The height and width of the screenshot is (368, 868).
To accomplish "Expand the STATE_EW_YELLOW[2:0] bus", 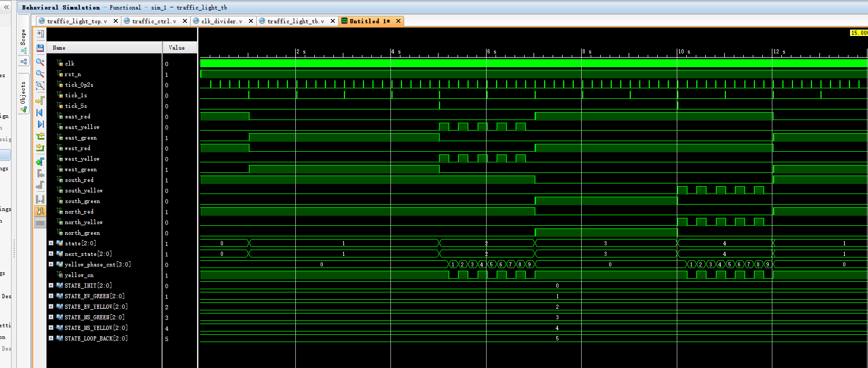I will click(51, 307).
